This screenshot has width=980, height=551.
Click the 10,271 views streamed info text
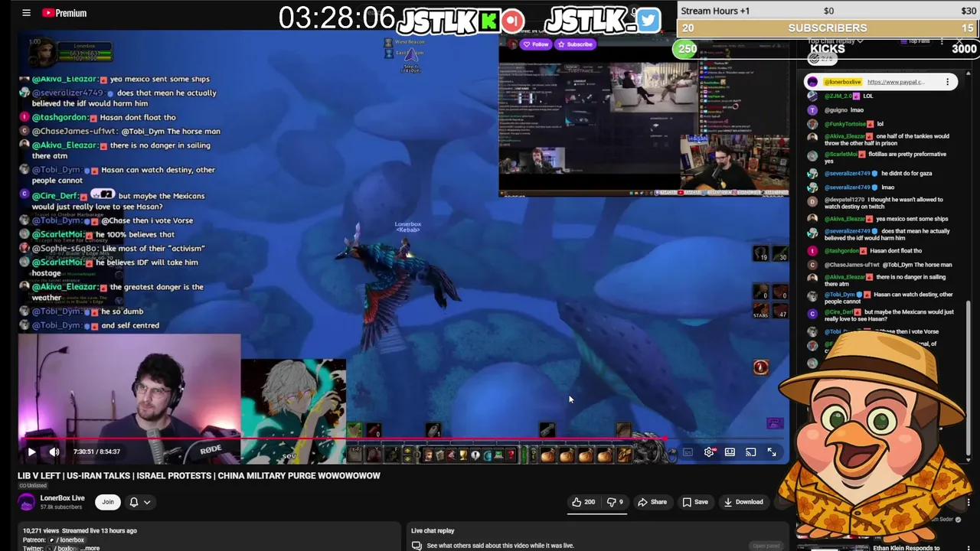80,530
